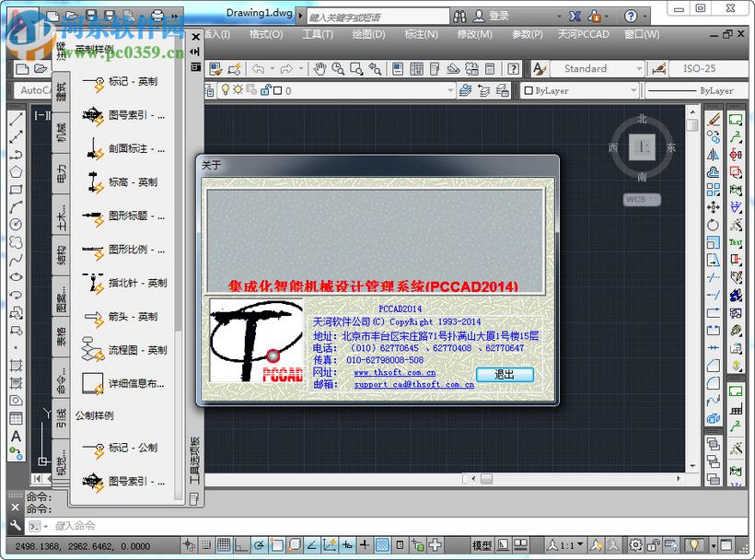Screen dimensions: 755x560
Task: Toggle grid display in the status bar
Action: (x=224, y=547)
